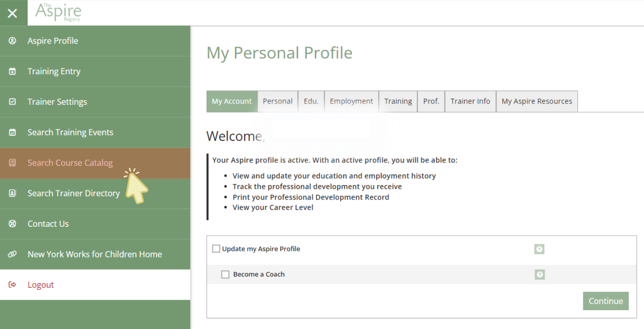The height and width of the screenshot is (329, 644).
Task: Click the Contact Us lifebuoy icon
Action: tap(12, 224)
